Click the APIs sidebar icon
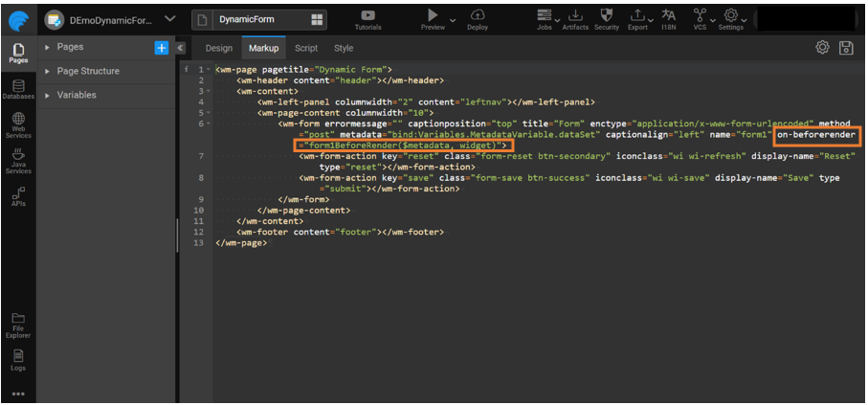868x405 pixels. pos(18,194)
